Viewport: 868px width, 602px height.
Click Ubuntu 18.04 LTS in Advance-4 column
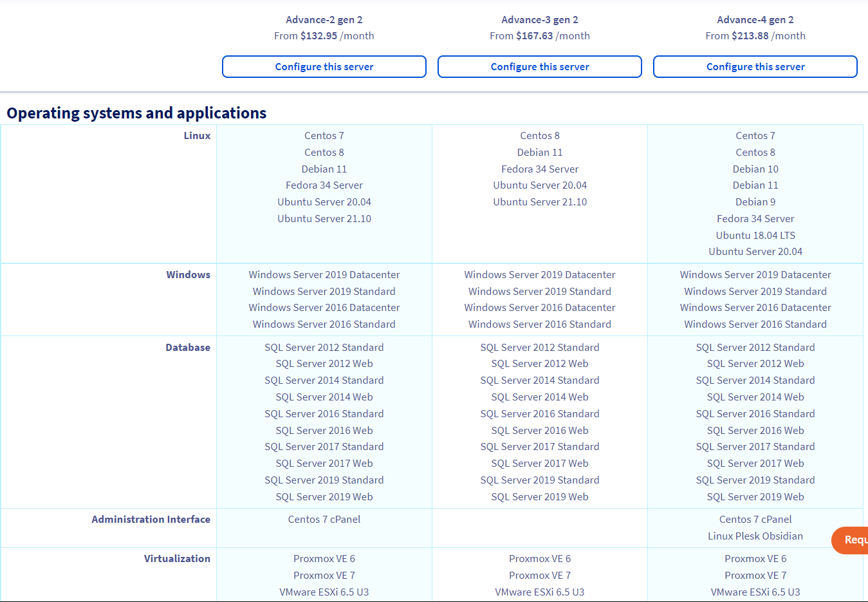pyautogui.click(x=755, y=236)
